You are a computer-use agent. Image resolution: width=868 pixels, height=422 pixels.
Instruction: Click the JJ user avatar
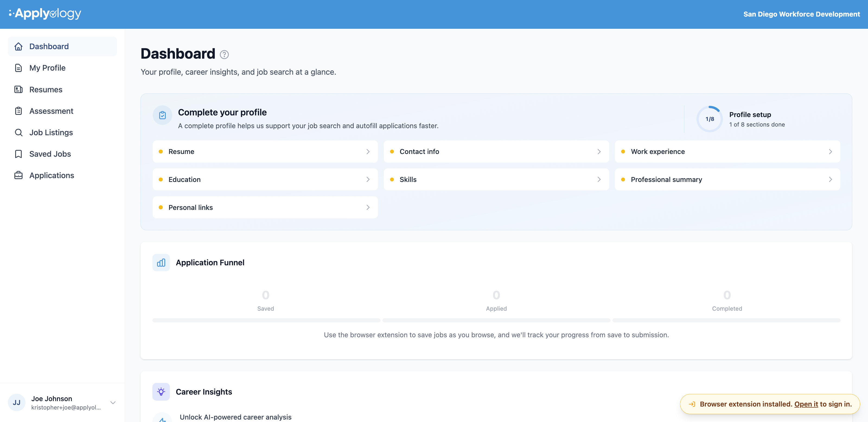coord(17,402)
